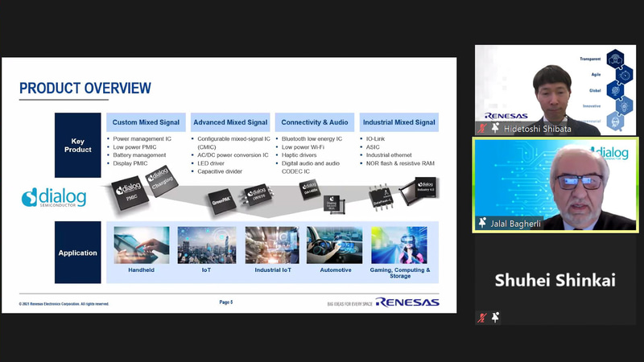Click the NOR flash & resistive RAM bullet
Image resolution: width=644 pixels, height=362 pixels.
coord(400,163)
